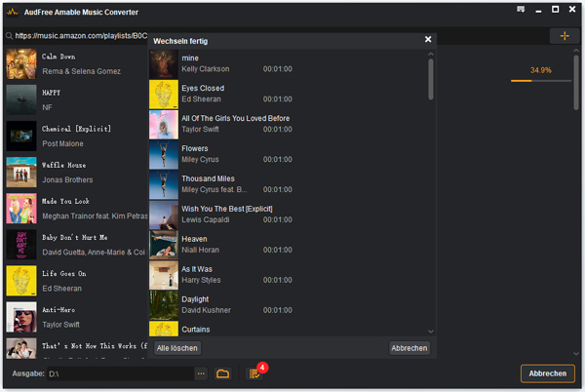Click the Made You Look cover
This screenshot has height=392, width=585.
[x=21, y=209]
